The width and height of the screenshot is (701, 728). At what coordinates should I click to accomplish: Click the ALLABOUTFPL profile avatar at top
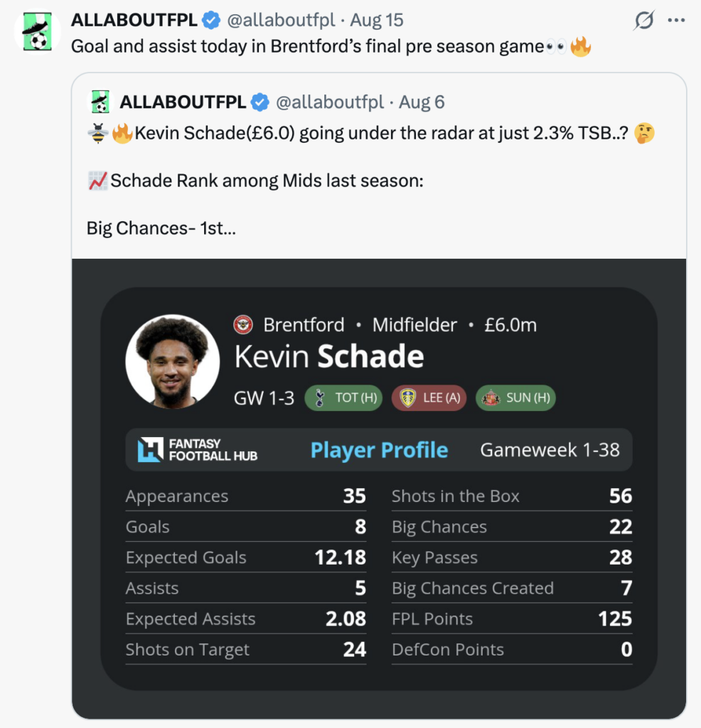[x=37, y=31]
